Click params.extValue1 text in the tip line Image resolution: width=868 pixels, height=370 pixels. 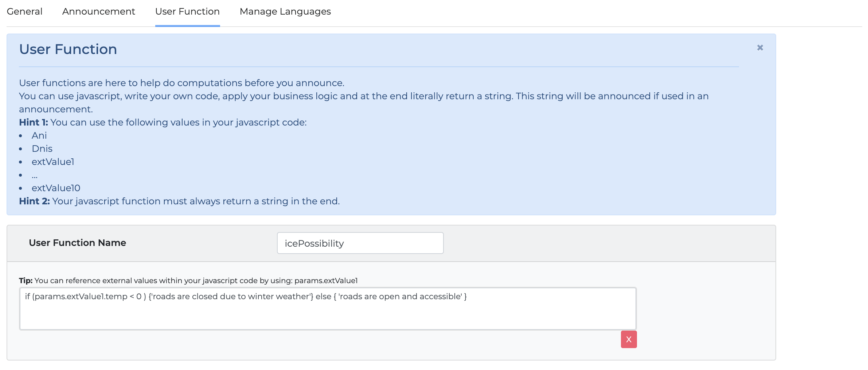click(x=326, y=281)
